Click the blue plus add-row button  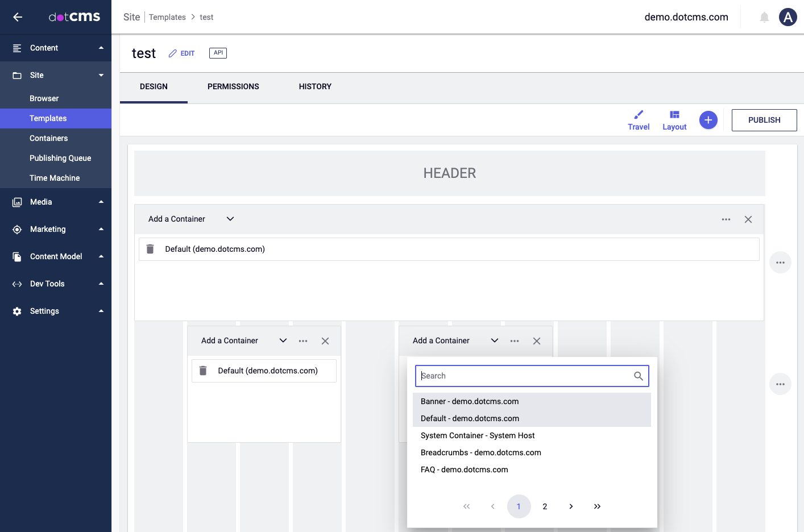tap(708, 120)
